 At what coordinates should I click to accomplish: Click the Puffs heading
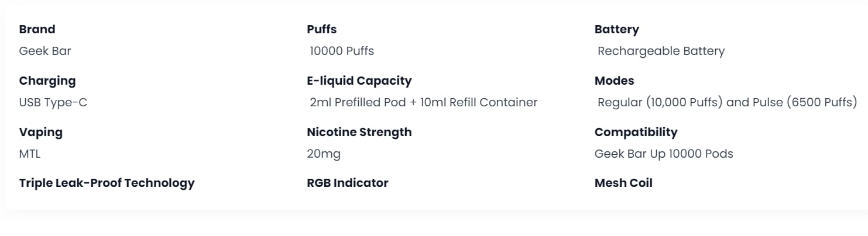[x=321, y=29]
